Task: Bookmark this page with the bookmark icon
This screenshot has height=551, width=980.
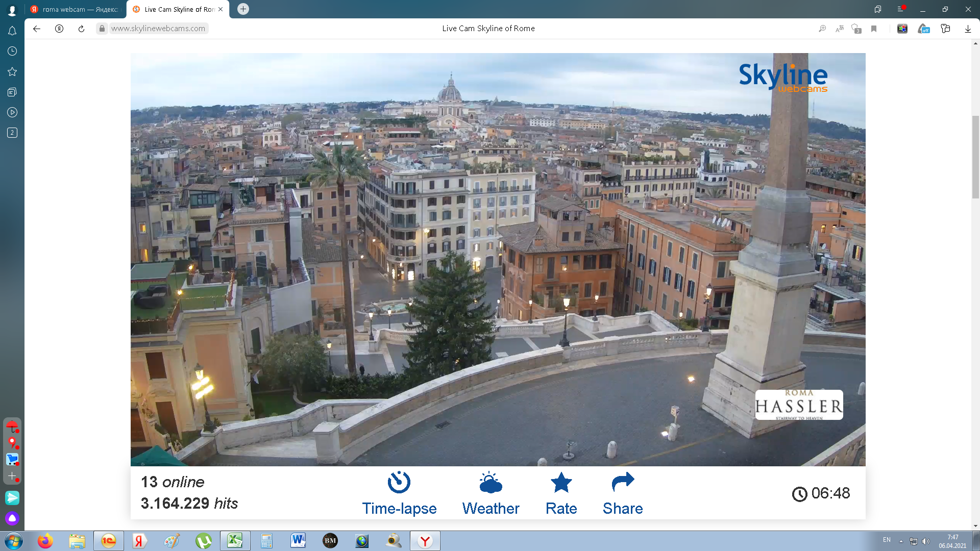Action: coord(874,29)
